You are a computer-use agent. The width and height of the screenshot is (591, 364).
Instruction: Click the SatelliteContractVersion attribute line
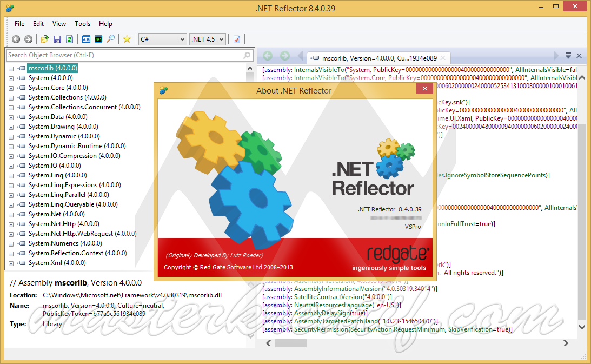(x=327, y=297)
